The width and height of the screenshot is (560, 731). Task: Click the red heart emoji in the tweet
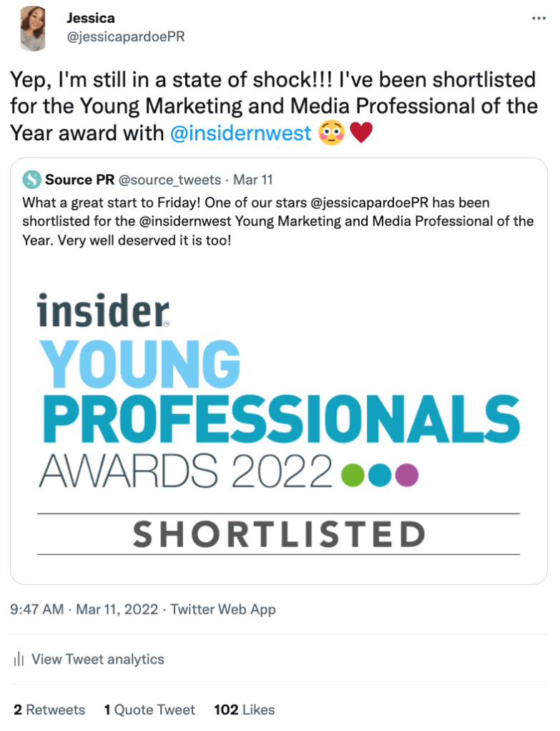[x=362, y=132]
